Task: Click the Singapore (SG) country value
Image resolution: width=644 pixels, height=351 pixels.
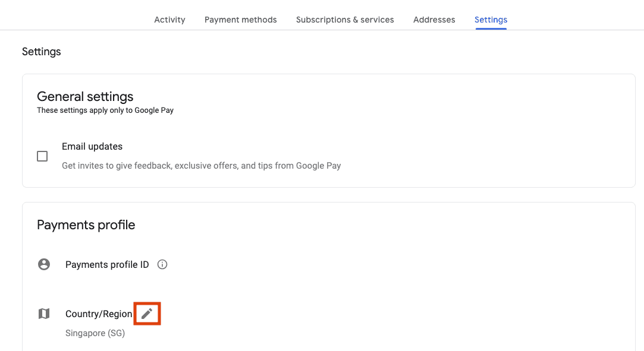Action: (x=95, y=333)
